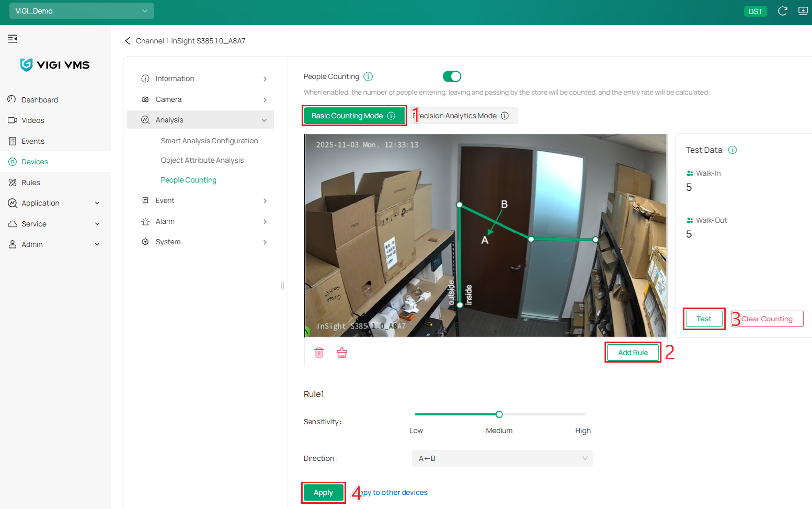This screenshot has width=812, height=509.
Task: Click the refresh icon in top bar
Action: coord(782,11)
